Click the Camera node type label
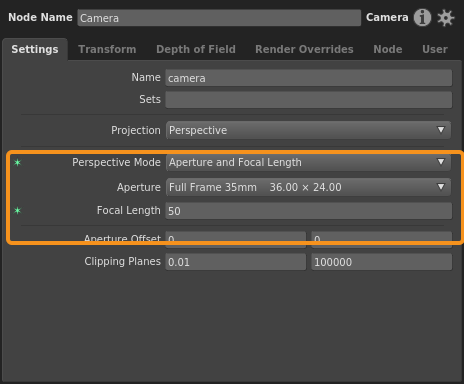The height and width of the screenshot is (384, 464). point(387,17)
